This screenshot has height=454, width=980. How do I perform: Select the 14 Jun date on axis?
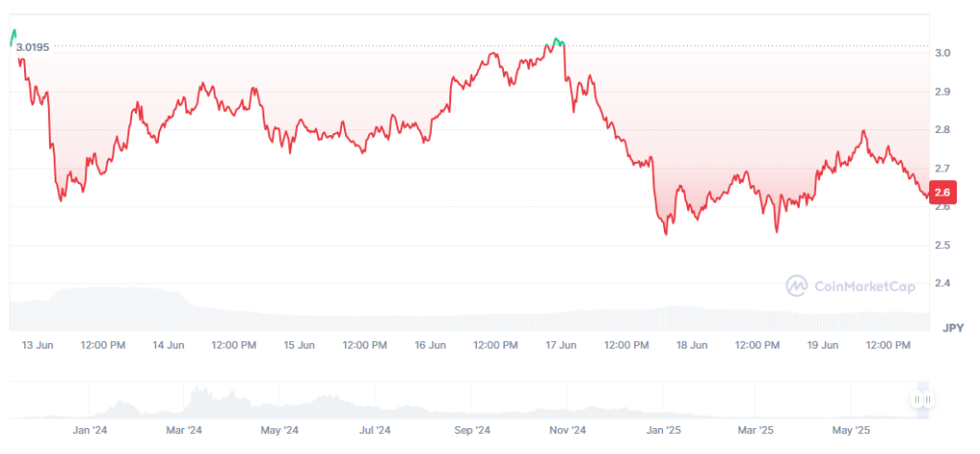coord(169,345)
